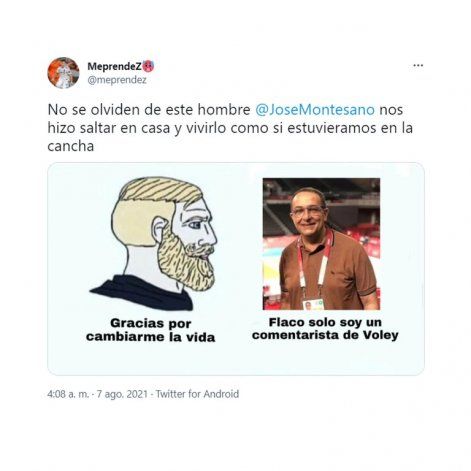Click the '7 ago. 2021' date
471x471 pixels.
(122, 394)
